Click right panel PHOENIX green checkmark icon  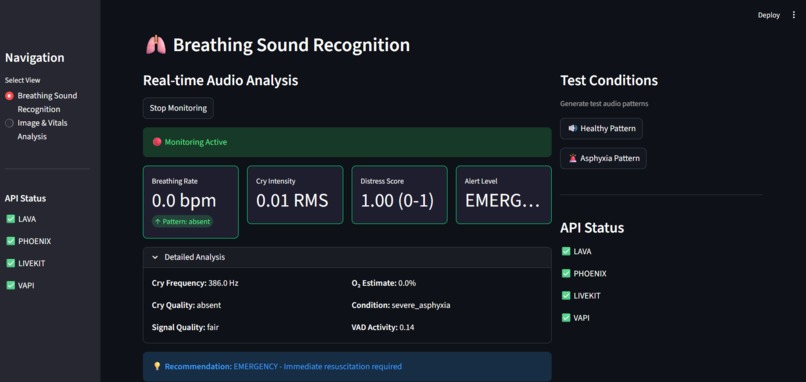pos(566,274)
